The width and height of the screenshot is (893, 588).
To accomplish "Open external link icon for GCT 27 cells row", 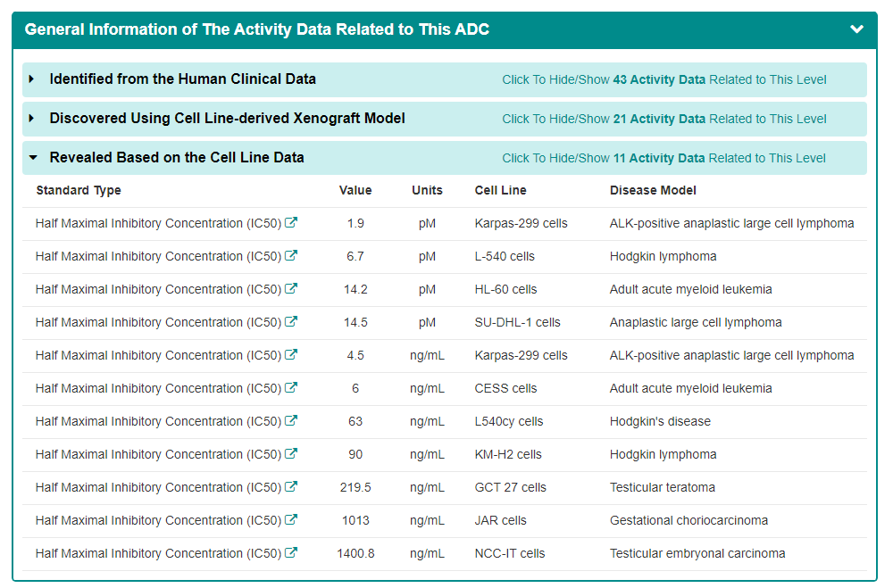I will 291,487.
